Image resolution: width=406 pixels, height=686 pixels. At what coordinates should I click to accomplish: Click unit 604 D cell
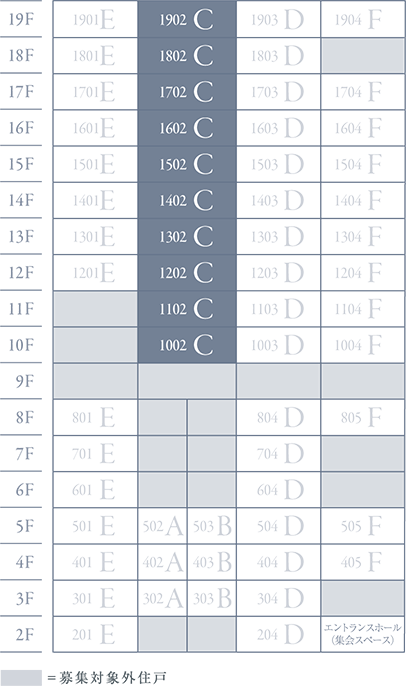tap(279, 490)
